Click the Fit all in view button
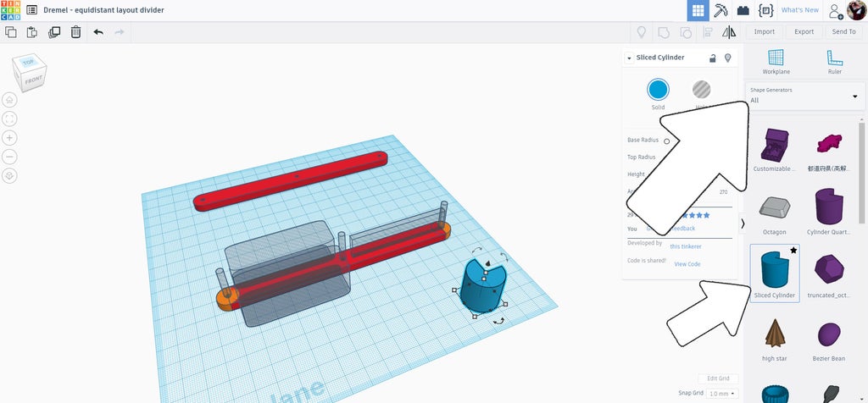 (9, 119)
